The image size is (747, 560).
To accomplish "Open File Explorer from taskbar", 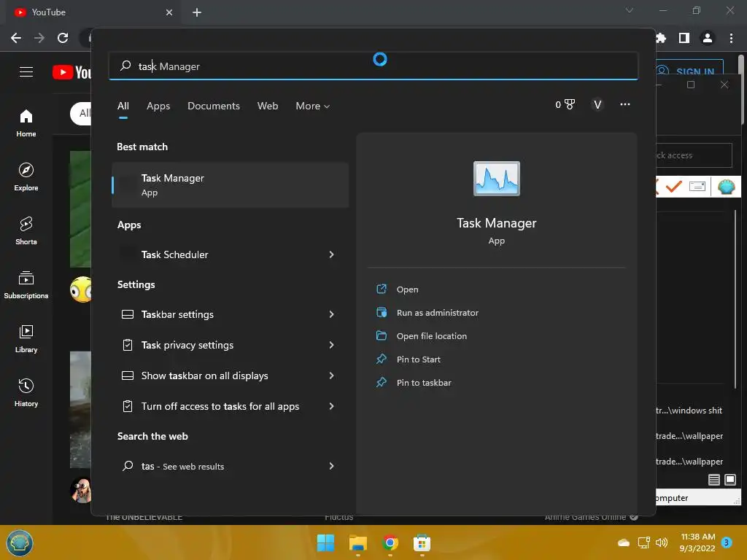I will [357, 542].
